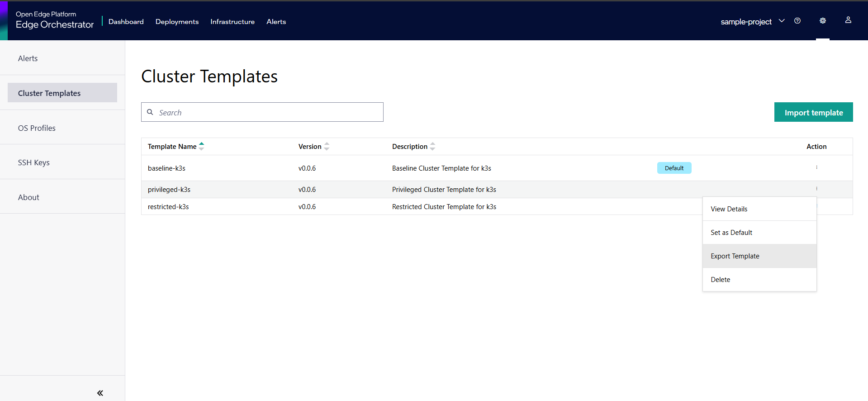This screenshot has width=868, height=401.
Task: Click the Search templates input field
Action: (x=269, y=112)
